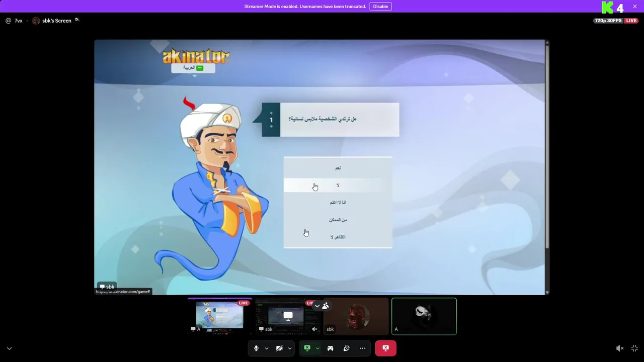The height and width of the screenshot is (362, 644).
Task: Select sbk's live screen thumbnail
Action: click(x=288, y=316)
